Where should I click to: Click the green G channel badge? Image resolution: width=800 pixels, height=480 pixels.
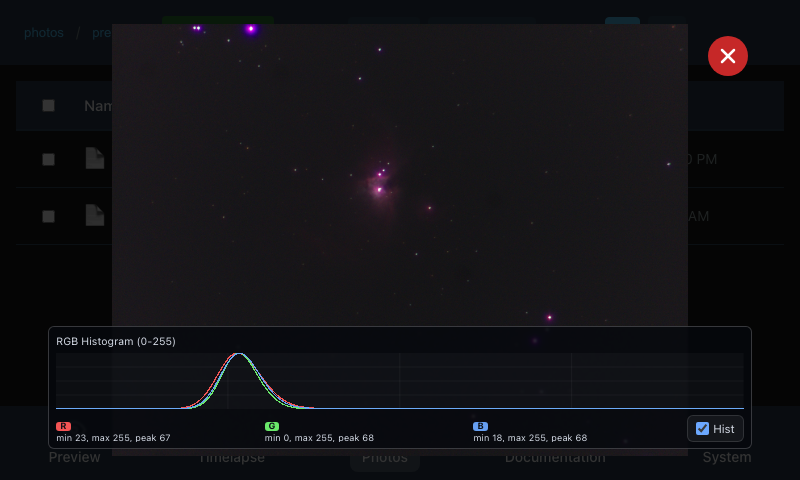click(x=272, y=426)
